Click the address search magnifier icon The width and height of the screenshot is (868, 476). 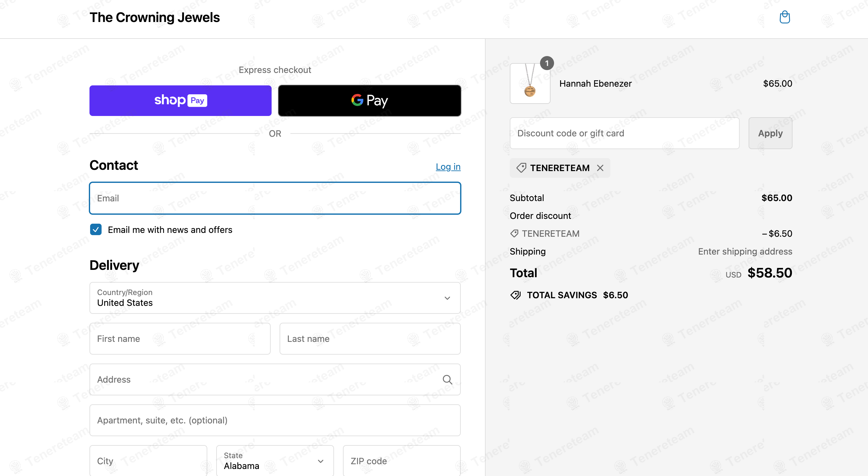pos(447,379)
